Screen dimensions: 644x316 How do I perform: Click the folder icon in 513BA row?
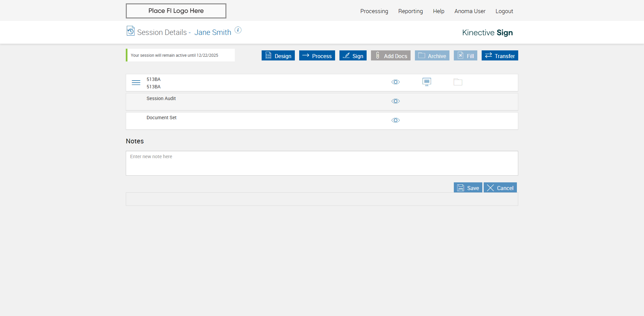(458, 82)
